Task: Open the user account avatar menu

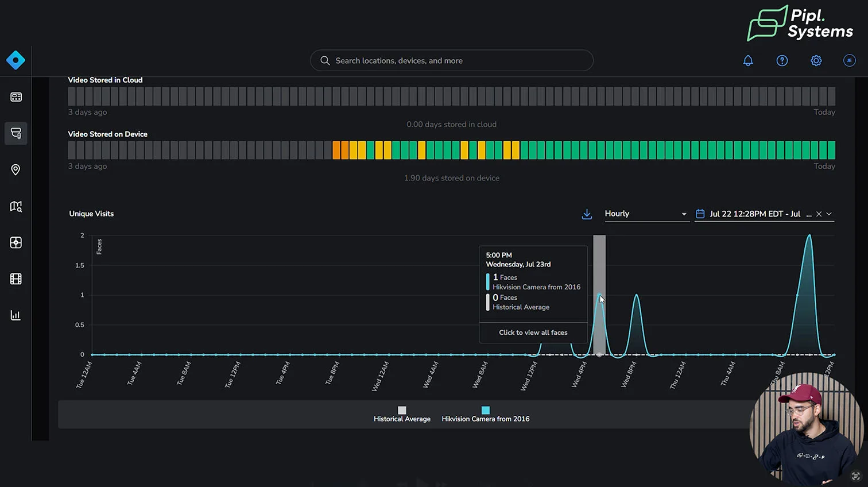Action: point(850,60)
